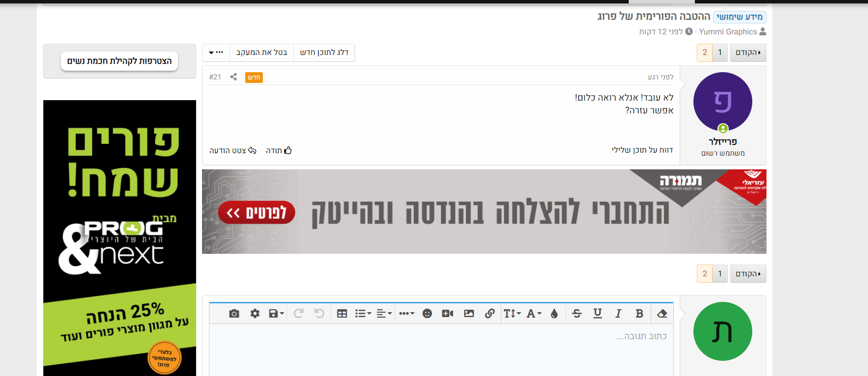868x376 pixels.
Task: Open the smilies emoji picker
Action: (x=427, y=314)
